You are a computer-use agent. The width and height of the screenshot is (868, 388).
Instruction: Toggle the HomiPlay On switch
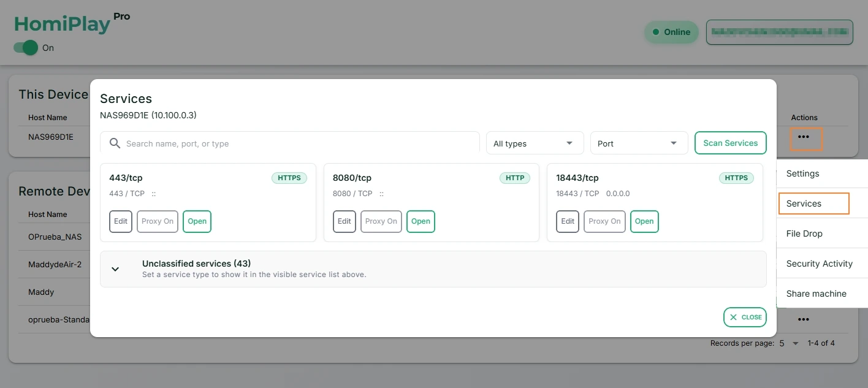tap(26, 48)
